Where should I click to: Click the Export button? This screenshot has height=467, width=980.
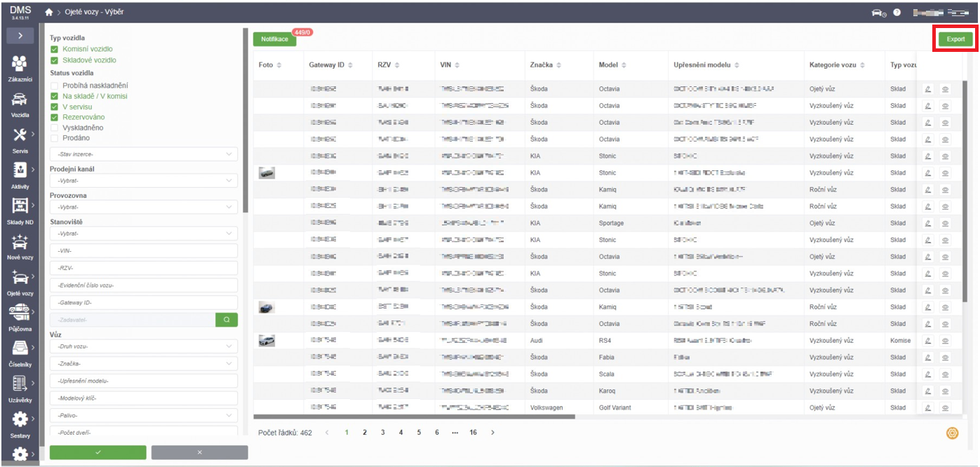tap(955, 39)
